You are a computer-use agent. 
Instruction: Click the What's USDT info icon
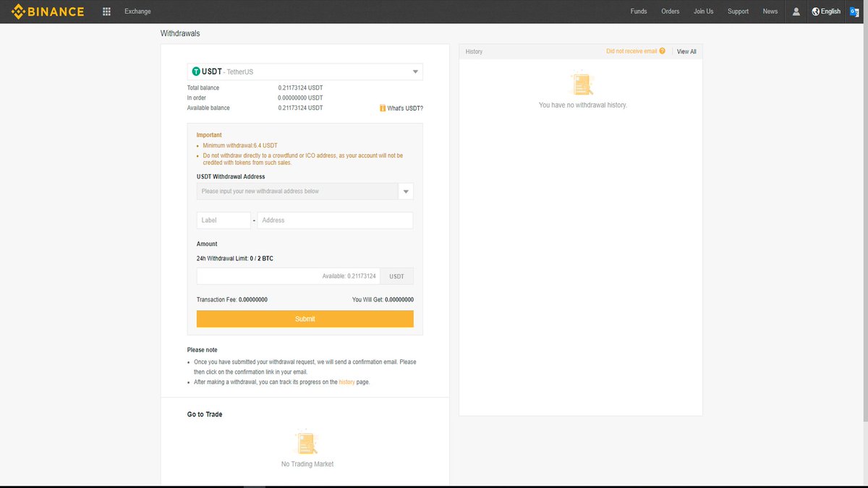click(383, 108)
